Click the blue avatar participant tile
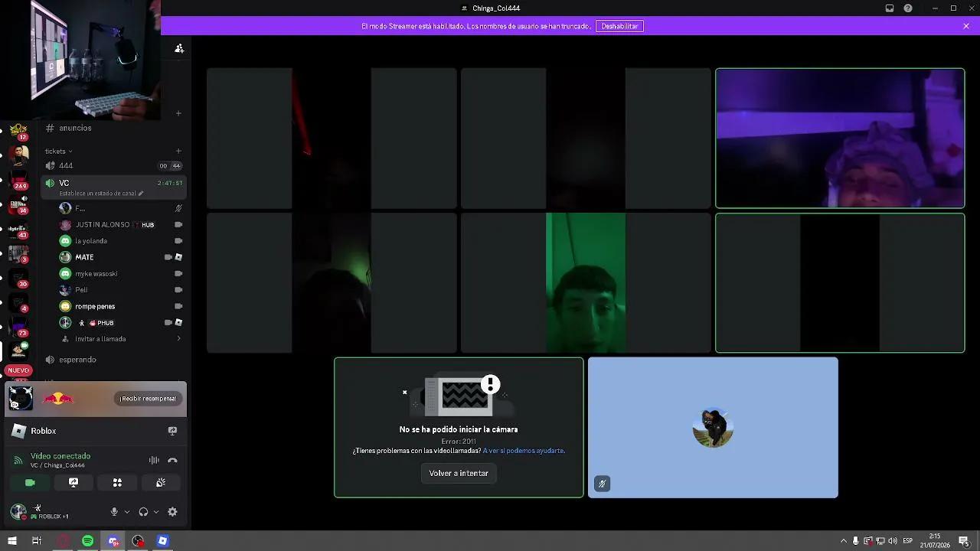The height and width of the screenshot is (551, 980). [713, 427]
